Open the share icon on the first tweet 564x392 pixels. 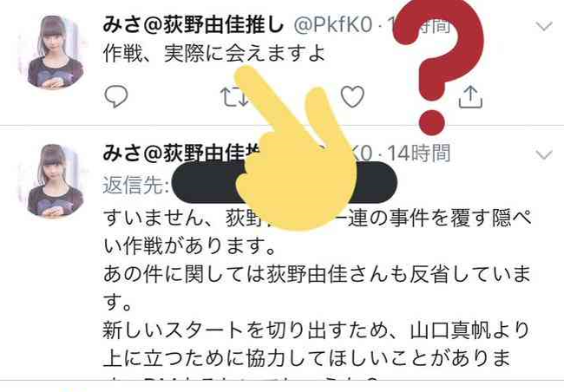click(470, 96)
